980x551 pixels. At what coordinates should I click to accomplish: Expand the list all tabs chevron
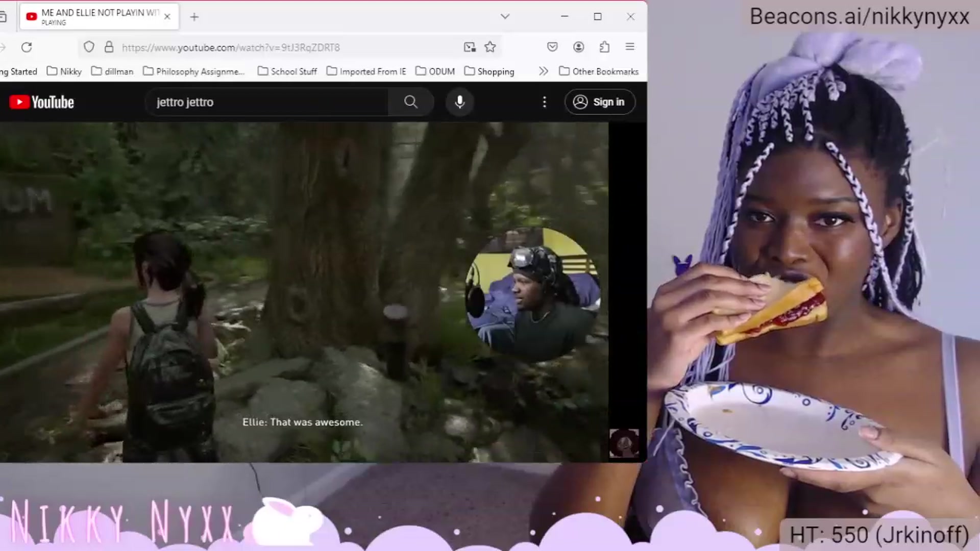click(505, 16)
